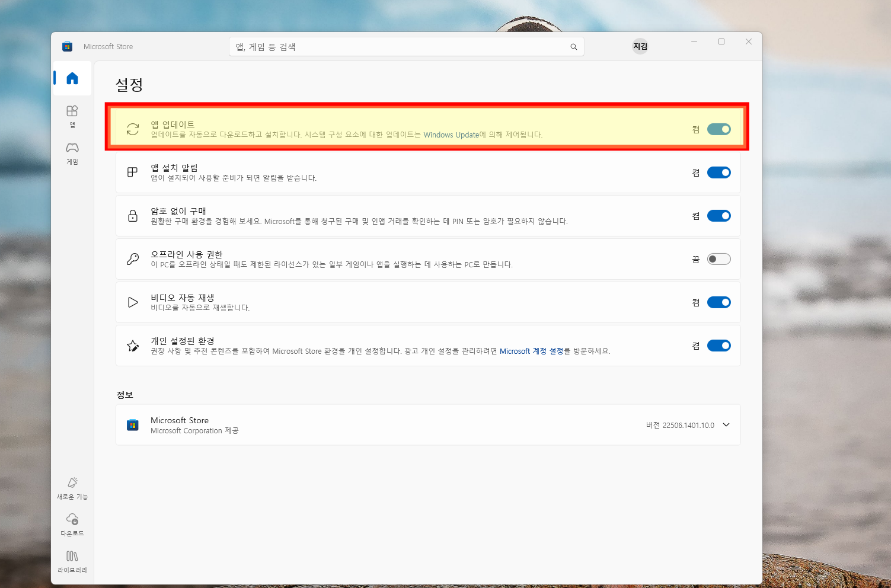Click in the 앱, 게임 등 검색 box
Viewport: 891px width, 588px height.
point(406,47)
